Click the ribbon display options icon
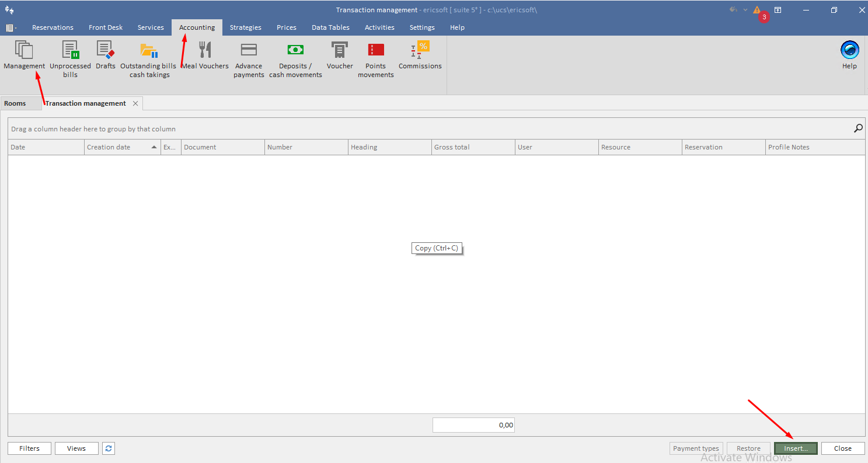Image resolution: width=868 pixels, height=463 pixels. [x=778, y=10]
